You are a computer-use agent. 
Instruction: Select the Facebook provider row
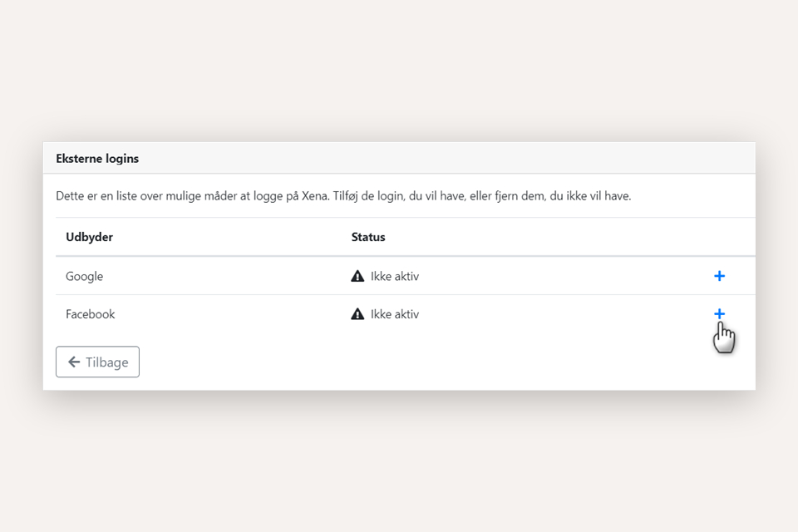[399, 314]
